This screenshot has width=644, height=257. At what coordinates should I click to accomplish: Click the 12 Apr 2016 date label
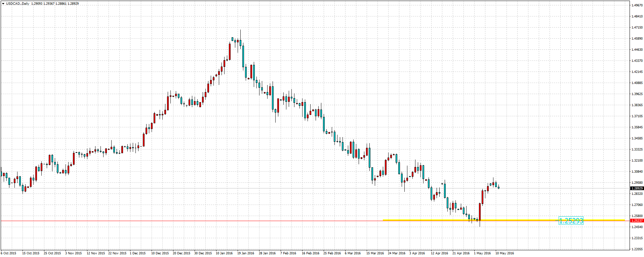439,253
